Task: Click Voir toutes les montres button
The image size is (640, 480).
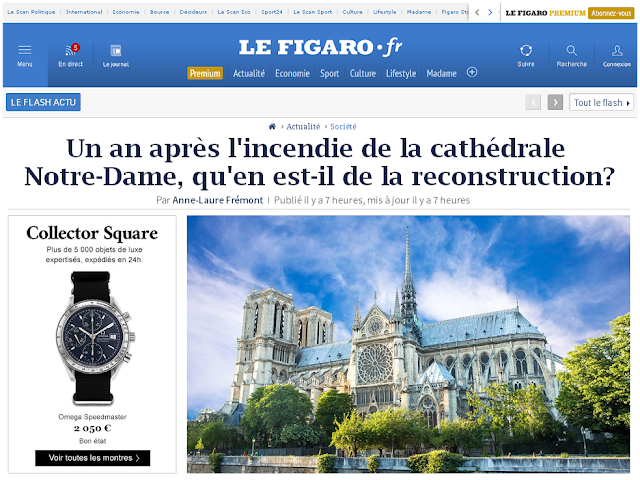Action: point(93,458)
